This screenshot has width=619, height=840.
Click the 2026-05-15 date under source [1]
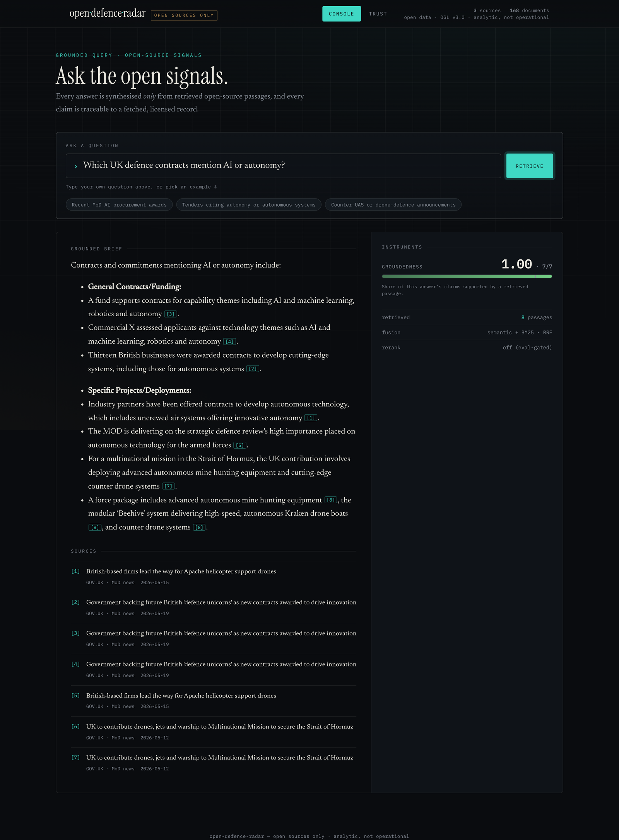click(155, 583)
